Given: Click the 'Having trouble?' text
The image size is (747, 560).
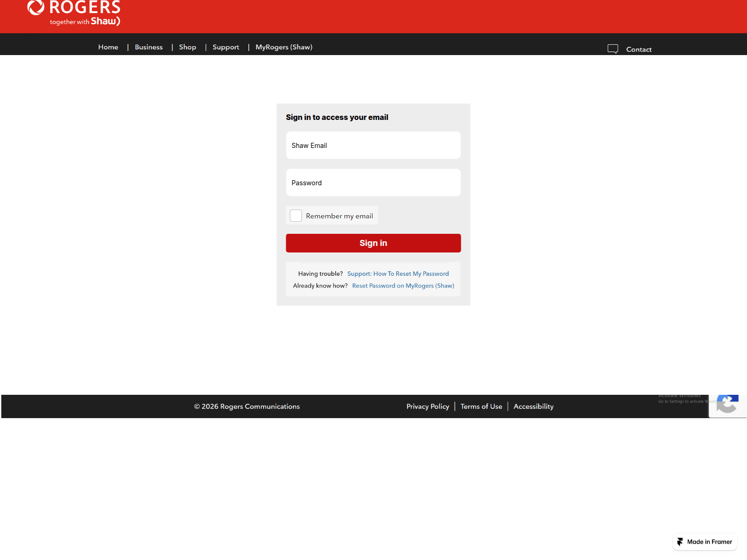Looking at the screenshot, I should [x=321, y=274].
